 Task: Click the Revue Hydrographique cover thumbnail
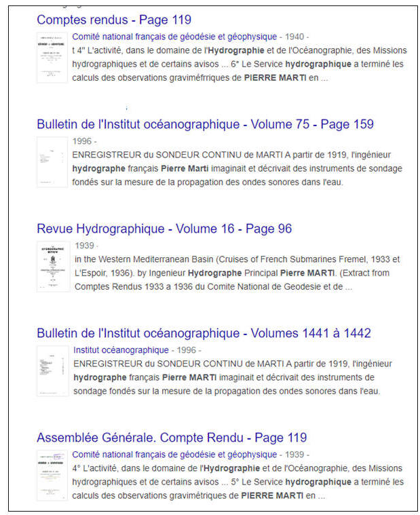coord(52,267)
